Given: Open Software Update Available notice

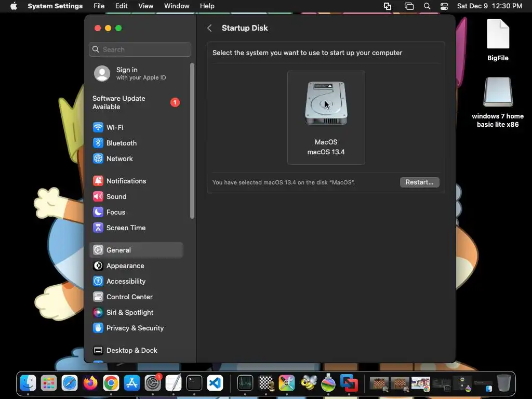Looking at the screenshot, I should (136, 102).
